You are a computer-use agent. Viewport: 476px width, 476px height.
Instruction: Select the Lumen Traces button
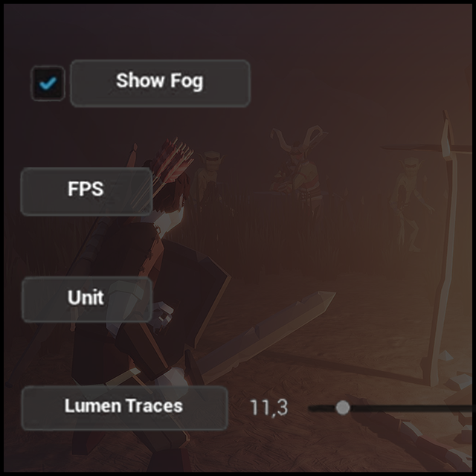click(x=124, y=408)
